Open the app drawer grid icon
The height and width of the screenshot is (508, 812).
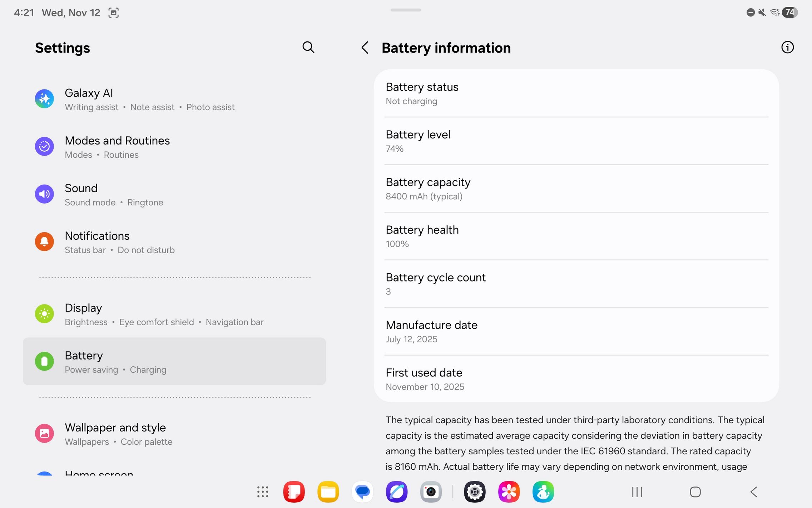263,492
